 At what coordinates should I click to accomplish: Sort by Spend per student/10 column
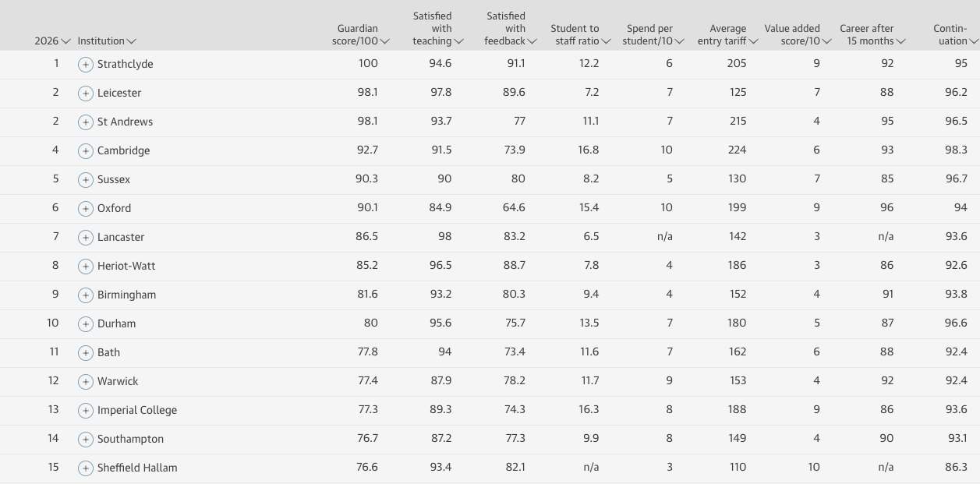[655, 35]
